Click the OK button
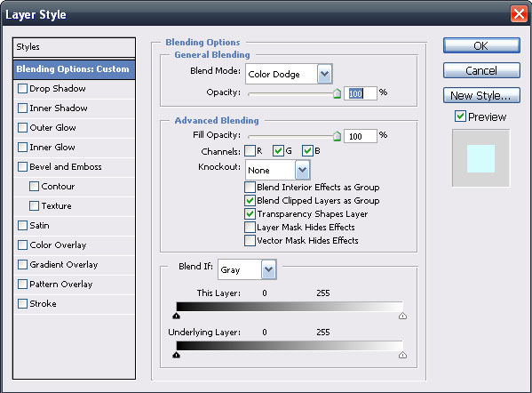The image size is (532, 393). (x=481, y=45)
